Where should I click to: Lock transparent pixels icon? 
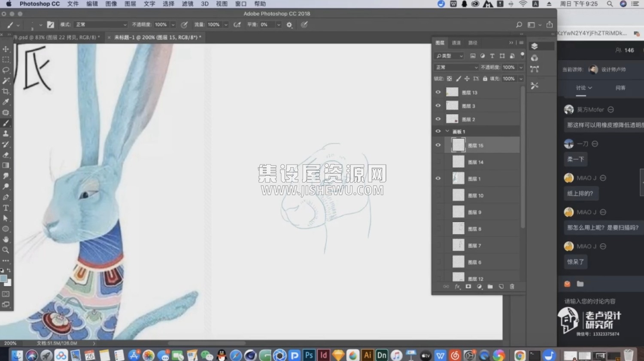pos(450,79)
